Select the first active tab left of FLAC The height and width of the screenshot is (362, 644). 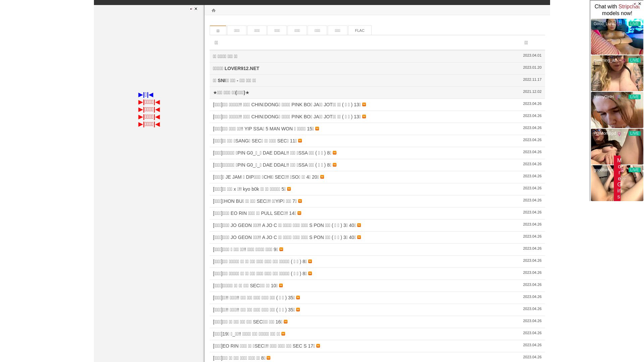tap(218, 31)
